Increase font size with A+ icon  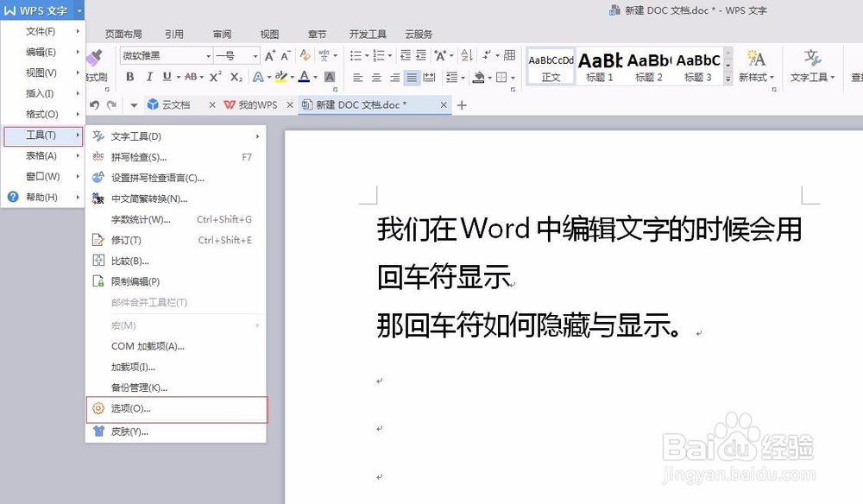coord(269,55)
